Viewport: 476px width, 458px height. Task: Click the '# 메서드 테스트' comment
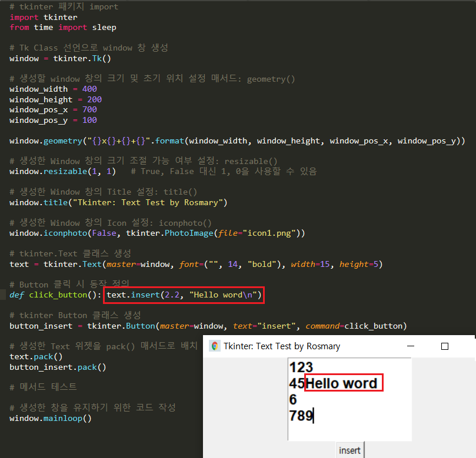pyautogui.click(x=43, y=387)
